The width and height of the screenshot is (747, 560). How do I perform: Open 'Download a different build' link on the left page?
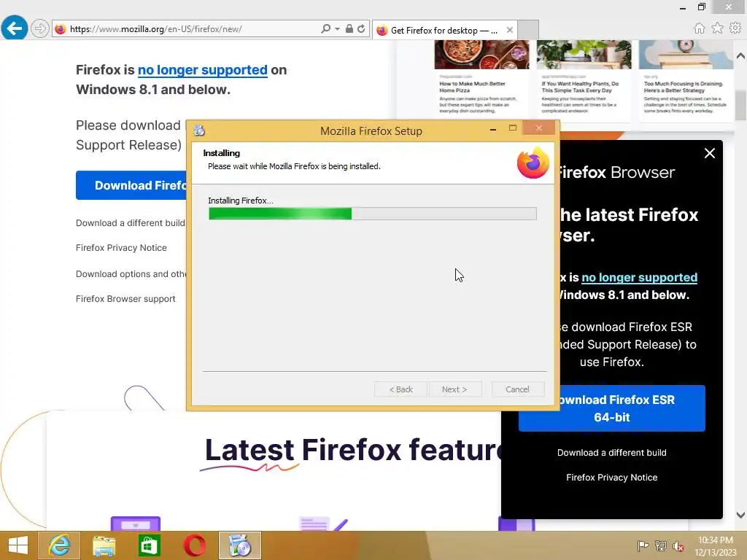coord(130,223)
